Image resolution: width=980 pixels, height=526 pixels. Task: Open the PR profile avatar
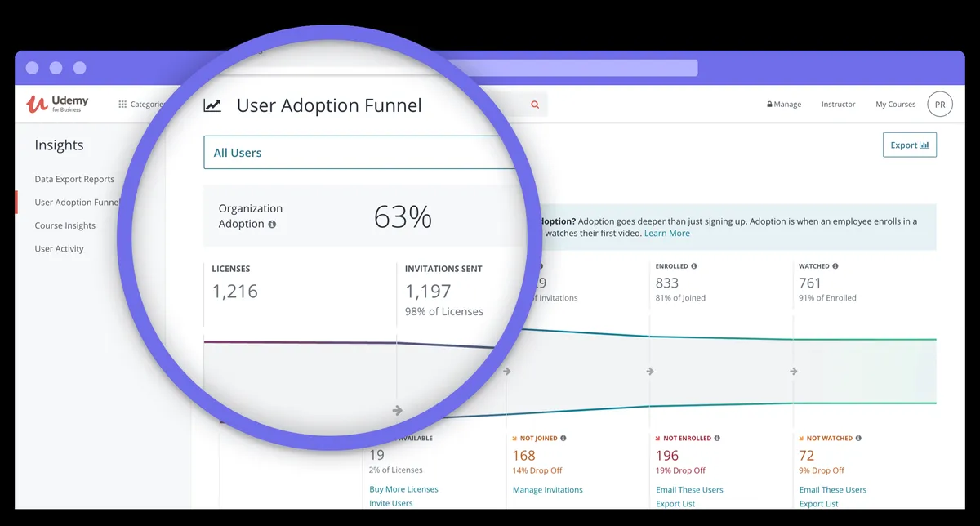point(940,105)
